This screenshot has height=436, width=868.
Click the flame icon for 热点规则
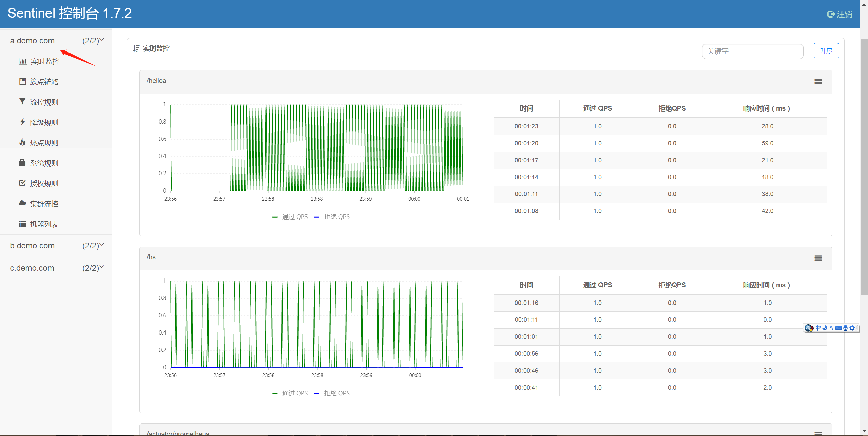(22, 142)
